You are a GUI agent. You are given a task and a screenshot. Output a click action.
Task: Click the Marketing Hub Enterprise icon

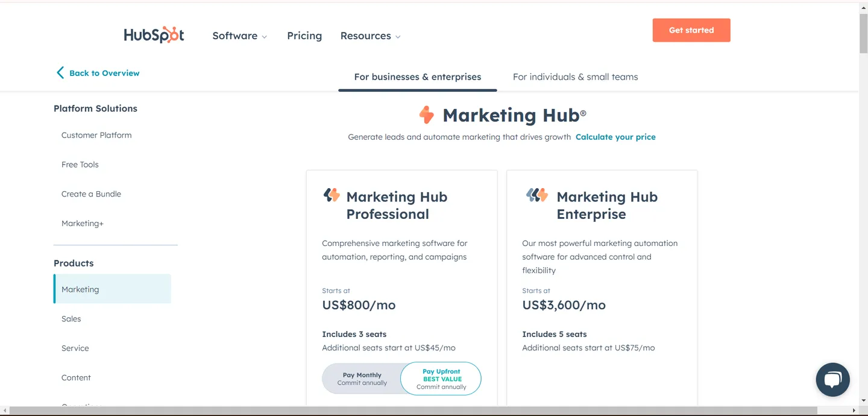[x=536, y=195]
